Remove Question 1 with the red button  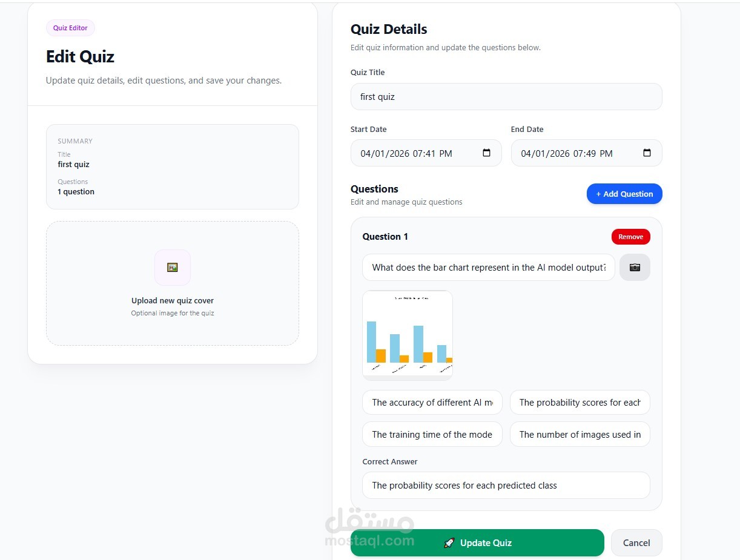630,237
